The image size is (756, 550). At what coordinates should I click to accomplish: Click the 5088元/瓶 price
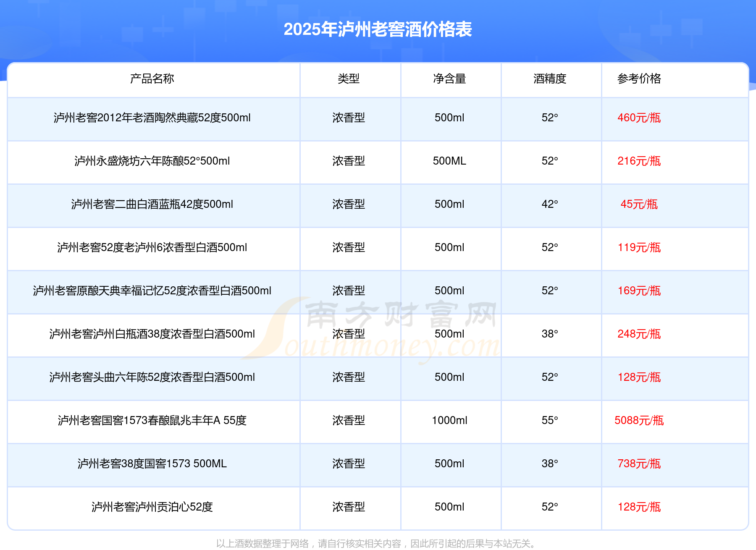[x=639, y=421]
